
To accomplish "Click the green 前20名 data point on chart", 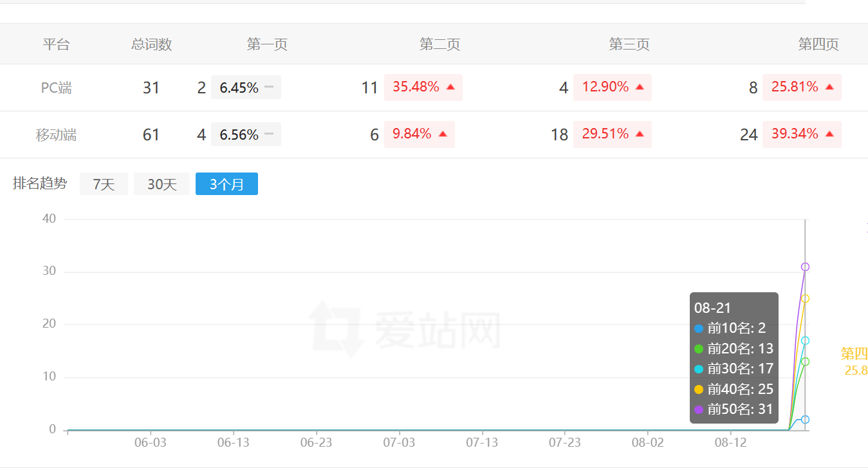I will coord(805,362).
